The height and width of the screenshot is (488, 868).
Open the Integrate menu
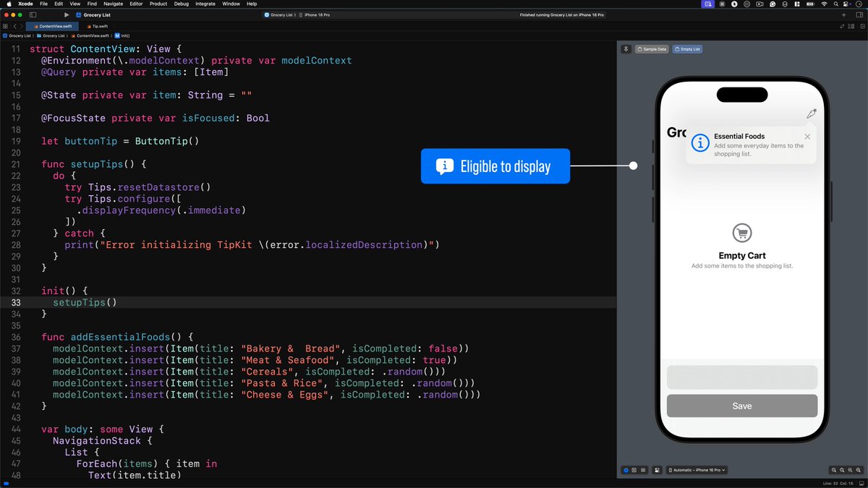coord(205,4)
